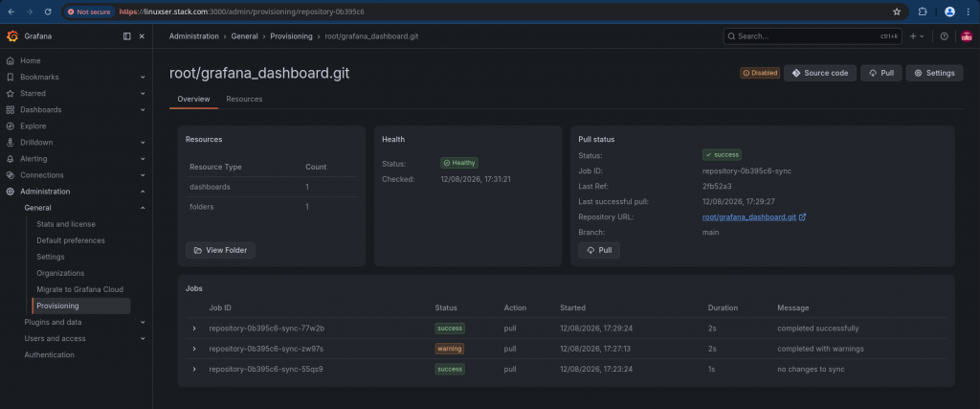This screenshot has height=409, width=980.
Task: Open Authentication in the sidebar
Action: coord(49,354)
